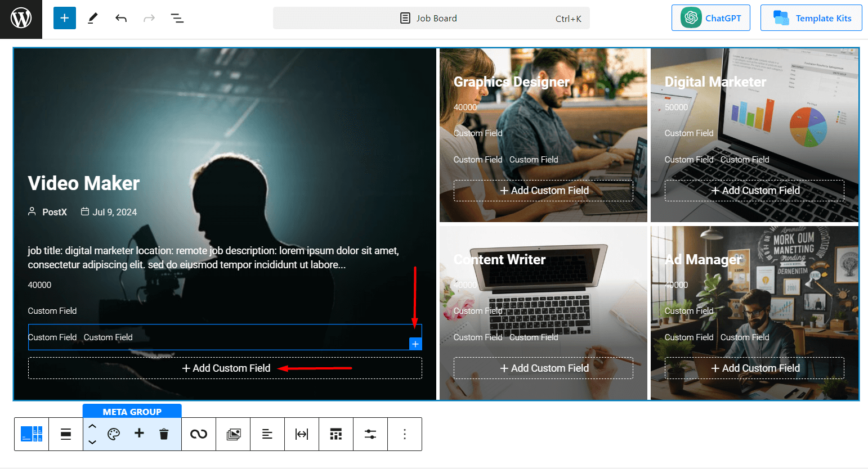868x469 pixels.
Task: Open the three-dot options menu
Action: click(x=404, y=434)
